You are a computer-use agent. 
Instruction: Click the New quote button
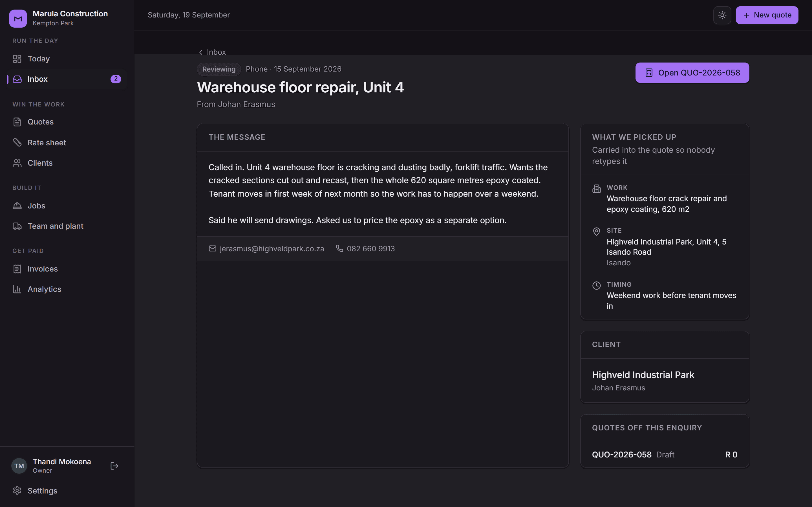[x=767, y=15]
